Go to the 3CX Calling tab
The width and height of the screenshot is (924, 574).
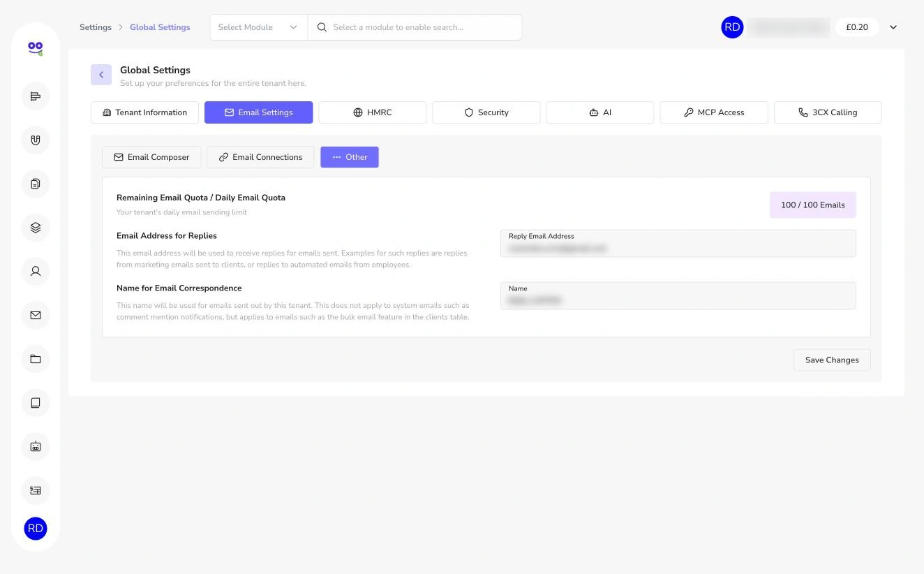click(x=828, y=112)
